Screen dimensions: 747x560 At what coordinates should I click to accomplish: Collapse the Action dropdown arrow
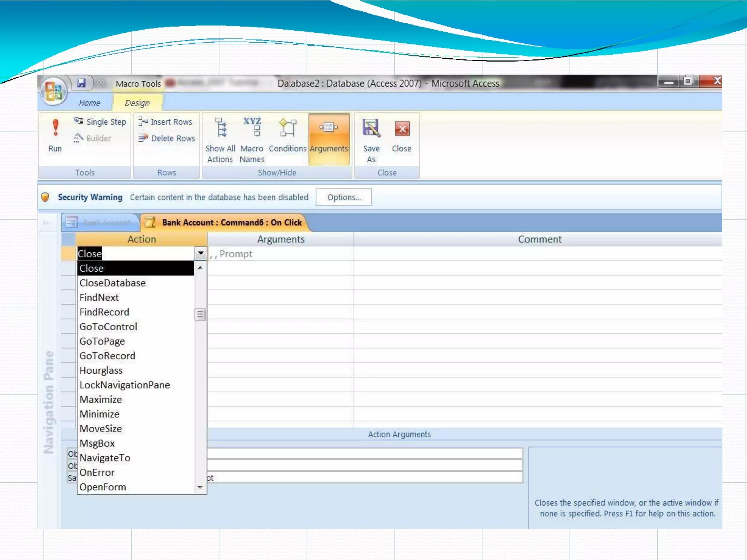coord(201,253)
